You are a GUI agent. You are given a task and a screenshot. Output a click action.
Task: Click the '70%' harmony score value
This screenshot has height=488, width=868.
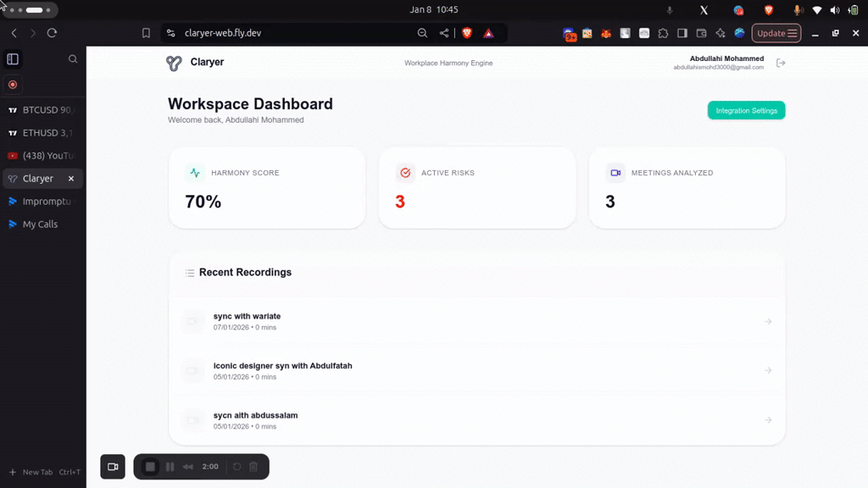coord(203,202)
